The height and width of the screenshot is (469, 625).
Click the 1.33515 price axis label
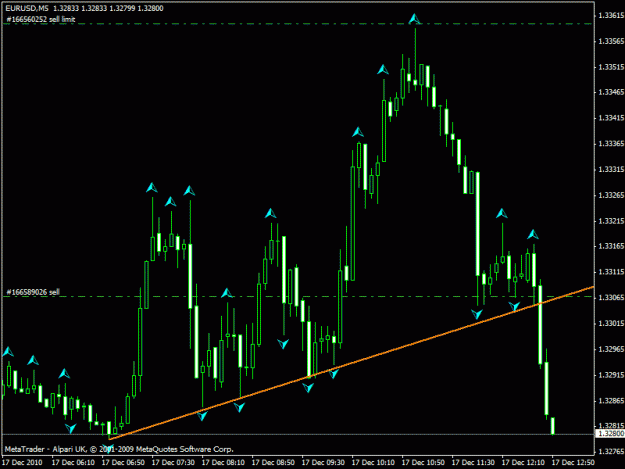611,67
